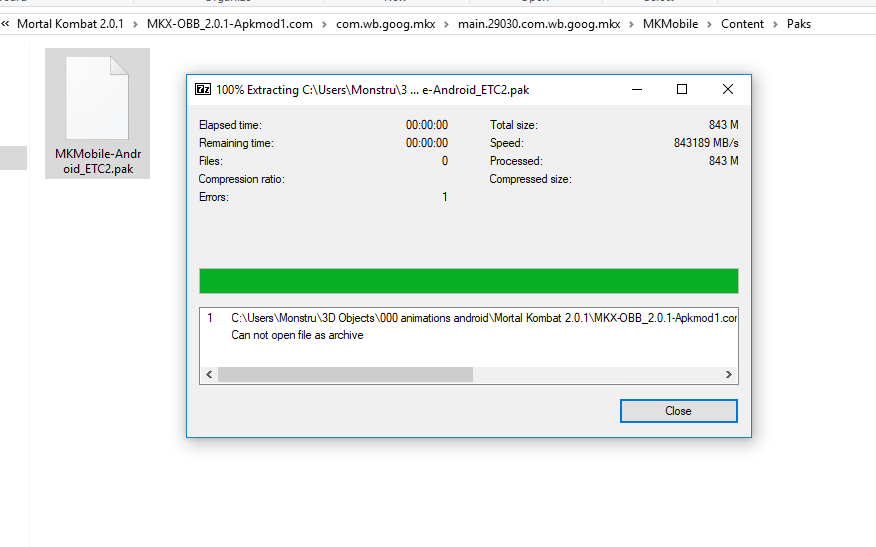
Task: Click the Compression ratio label
Action: click(241, 179)
